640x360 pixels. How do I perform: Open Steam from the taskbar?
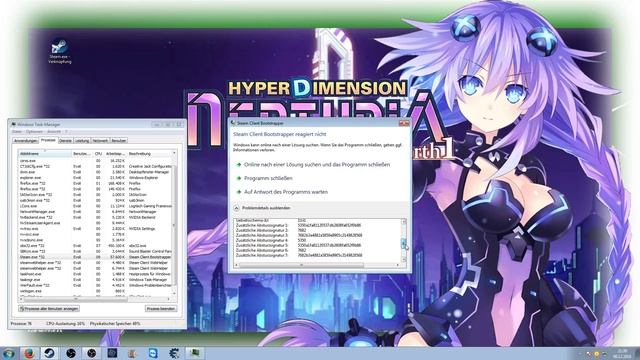point(50,353)
